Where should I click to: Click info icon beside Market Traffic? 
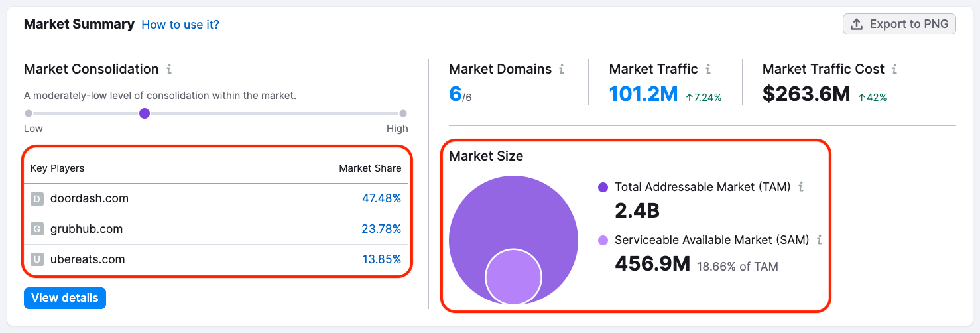coord(708,69)
